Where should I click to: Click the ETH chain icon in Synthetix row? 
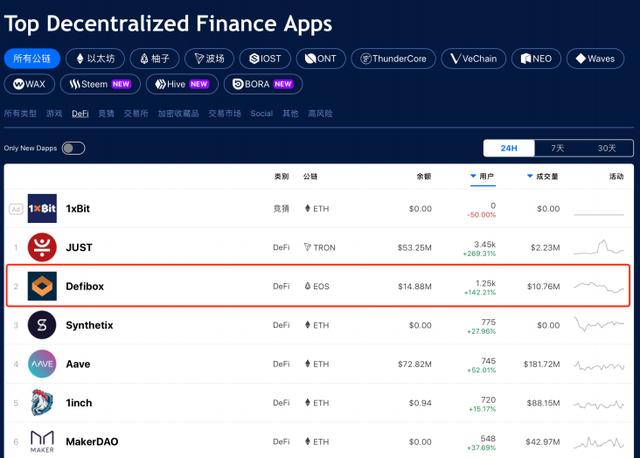coord(308,325)
